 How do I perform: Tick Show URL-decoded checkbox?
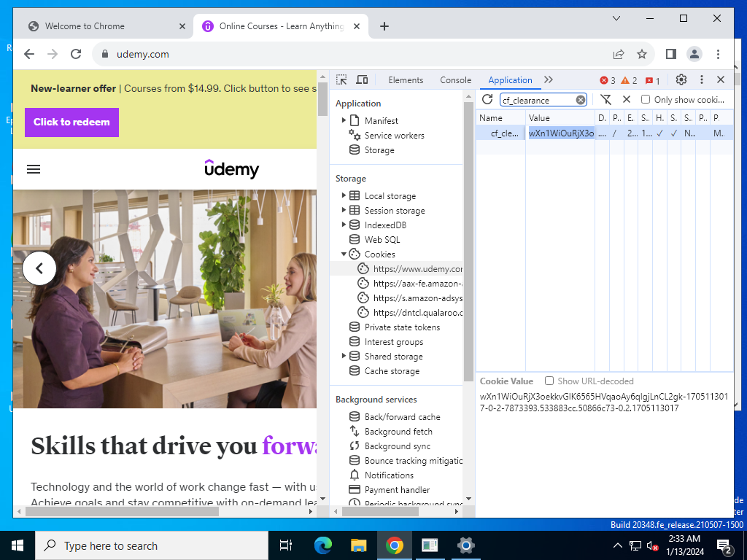[x=549, y=381]
